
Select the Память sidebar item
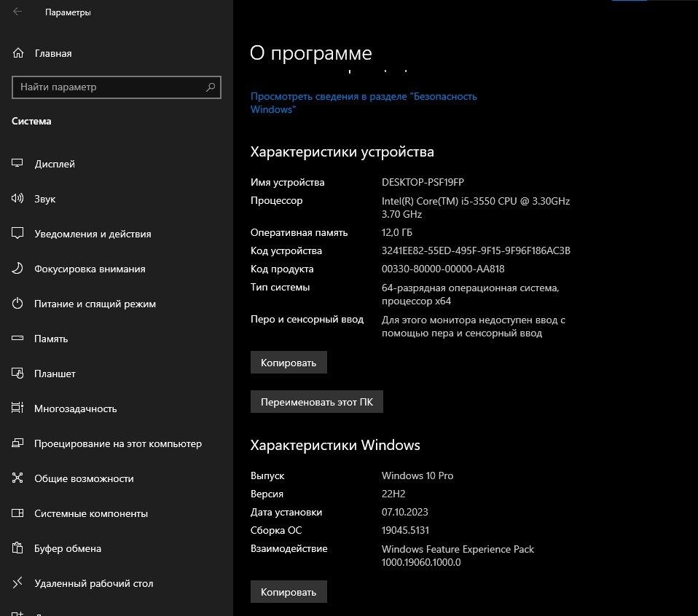[x=117, y=339]
